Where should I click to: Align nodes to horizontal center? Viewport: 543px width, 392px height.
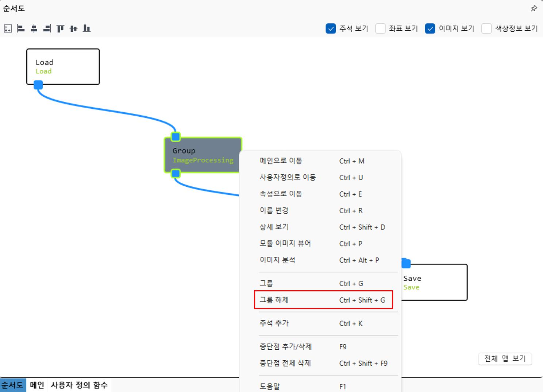tap(34, 28)
